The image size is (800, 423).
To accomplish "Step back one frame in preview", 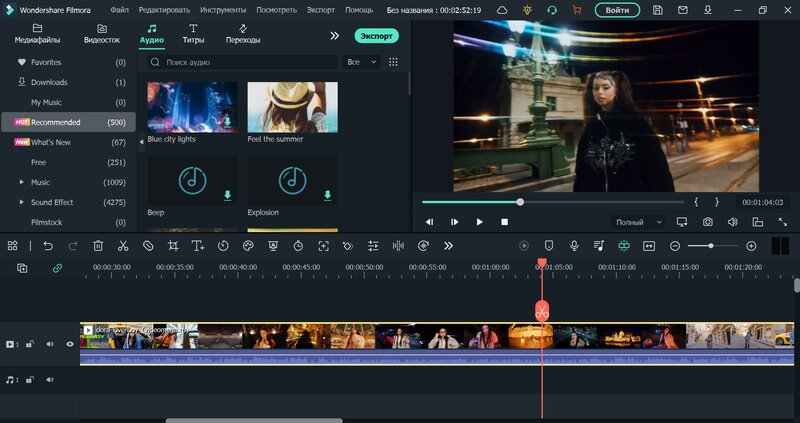I will point(430,222).
